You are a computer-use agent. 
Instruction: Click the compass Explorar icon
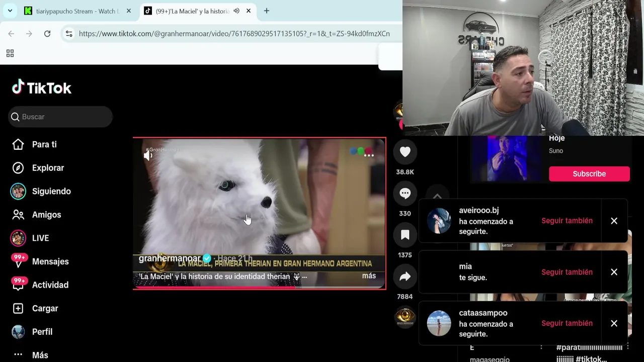[x=18, y=168]
